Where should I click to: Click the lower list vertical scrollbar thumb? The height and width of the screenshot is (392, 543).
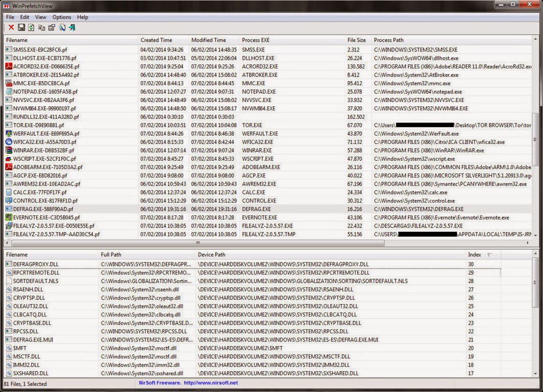(x=535, y=282)
